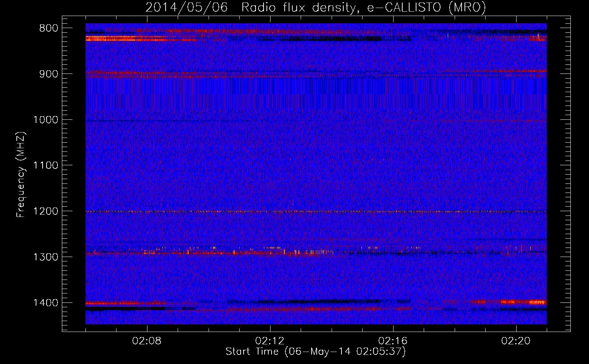This screenshot has height=364, width=589.
Task: Click the 1000 frequency tick label
Action: click(x=46, y=120)
